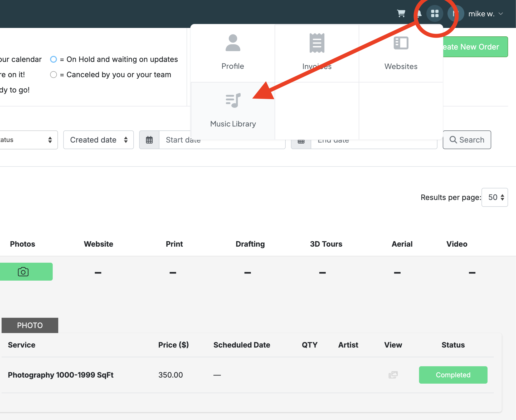
Task: Open the Music Library icon
Action: tap(233, 101)
